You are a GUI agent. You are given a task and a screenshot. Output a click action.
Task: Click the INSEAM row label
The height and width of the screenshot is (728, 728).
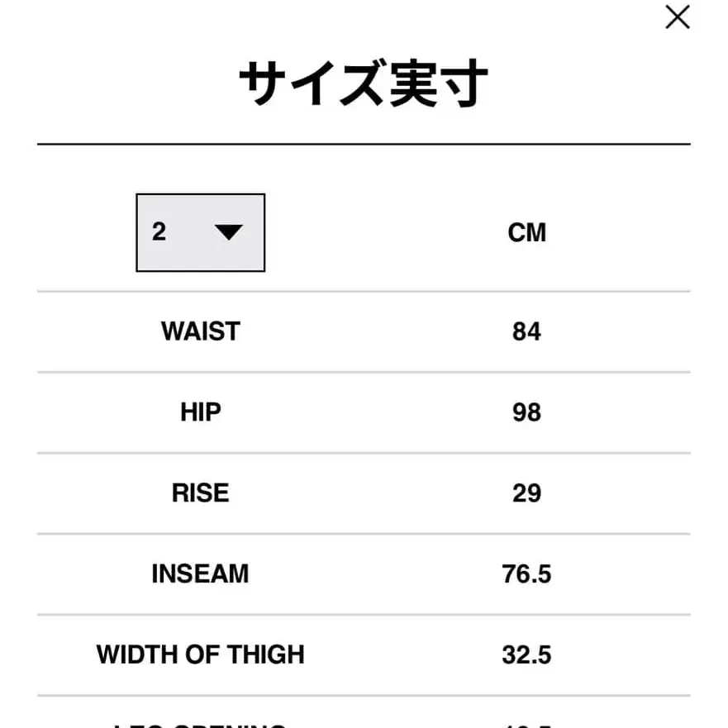[x=199, y=573]
